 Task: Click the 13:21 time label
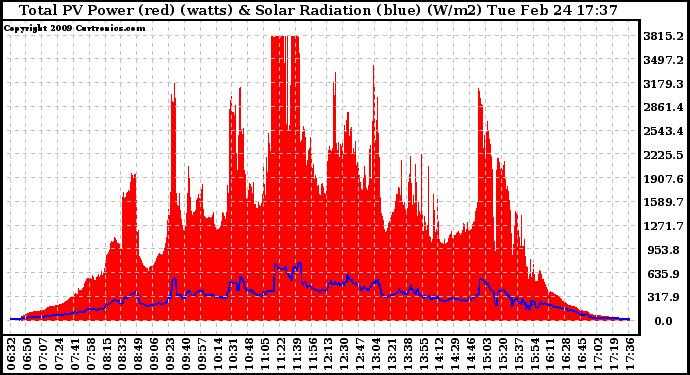tap(392, 353)
